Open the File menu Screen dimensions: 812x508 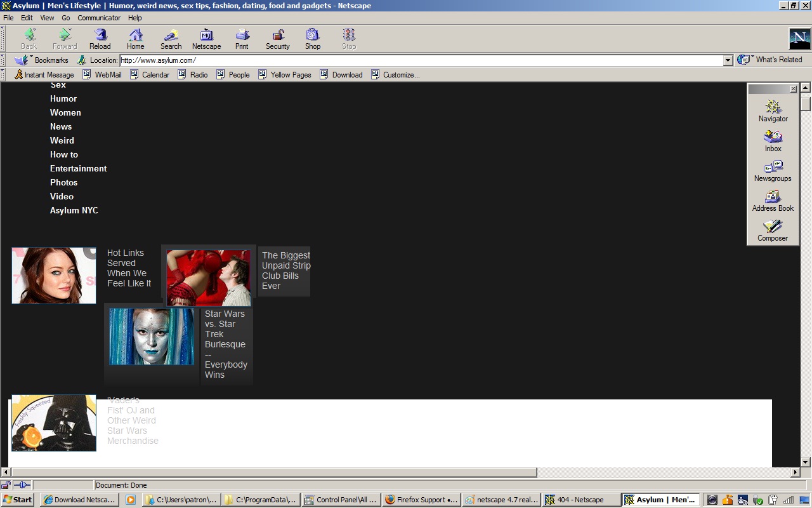point(8,18)
